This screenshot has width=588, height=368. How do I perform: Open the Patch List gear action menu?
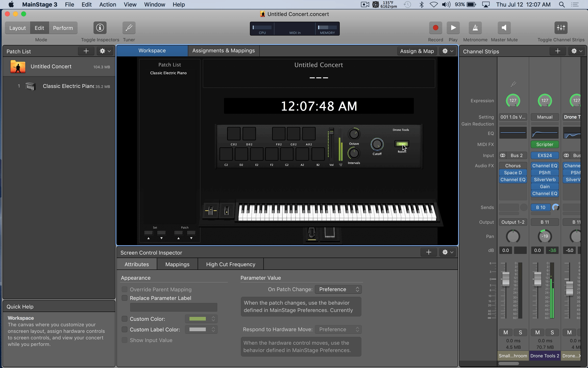click(105, 51)
